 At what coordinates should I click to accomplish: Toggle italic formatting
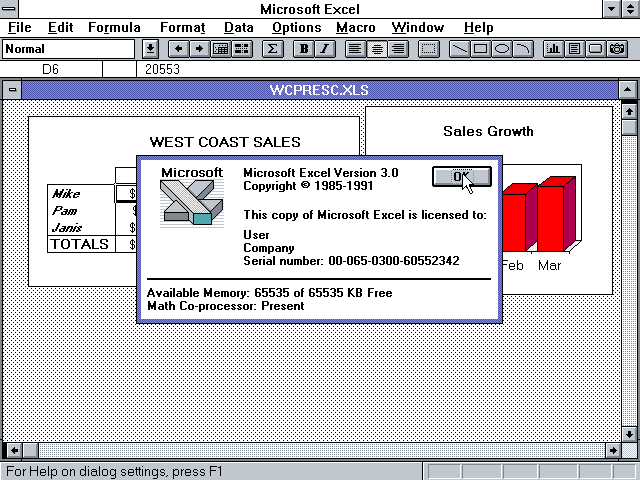[x=325, y=49]
